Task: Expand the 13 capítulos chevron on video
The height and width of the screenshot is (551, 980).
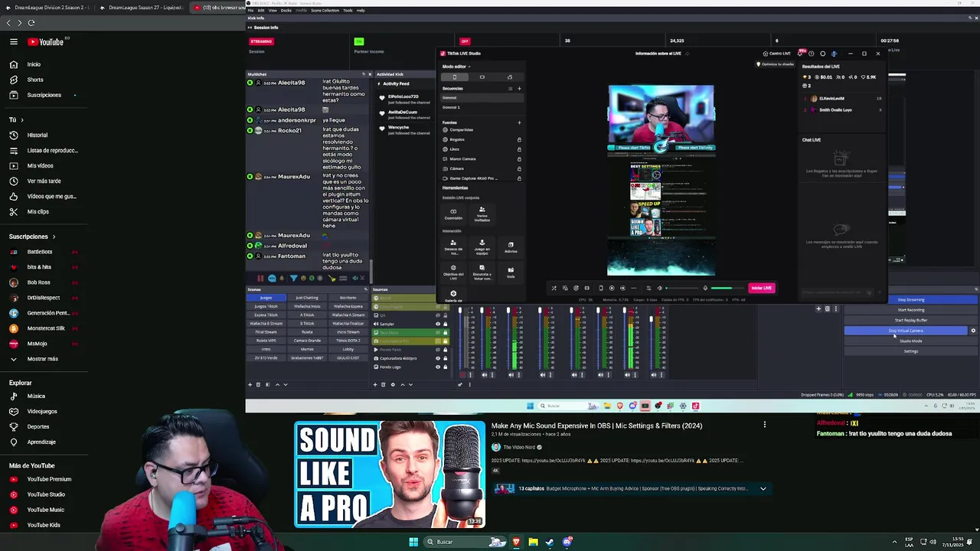Action: [763, 488]
